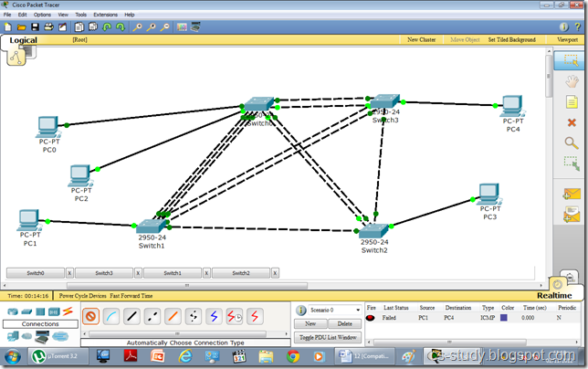
Task: Open the Windows Start button
Action: [x=13, y=356]
